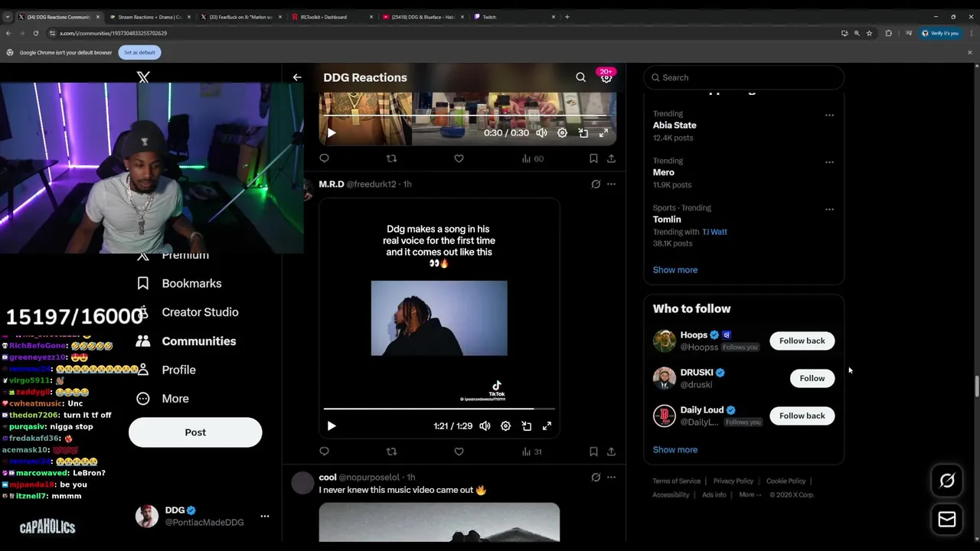Image resolution: width=980 pixels, height=551 pixels.
Task: View analytics of post with 60 views
Action: point(532,158)
